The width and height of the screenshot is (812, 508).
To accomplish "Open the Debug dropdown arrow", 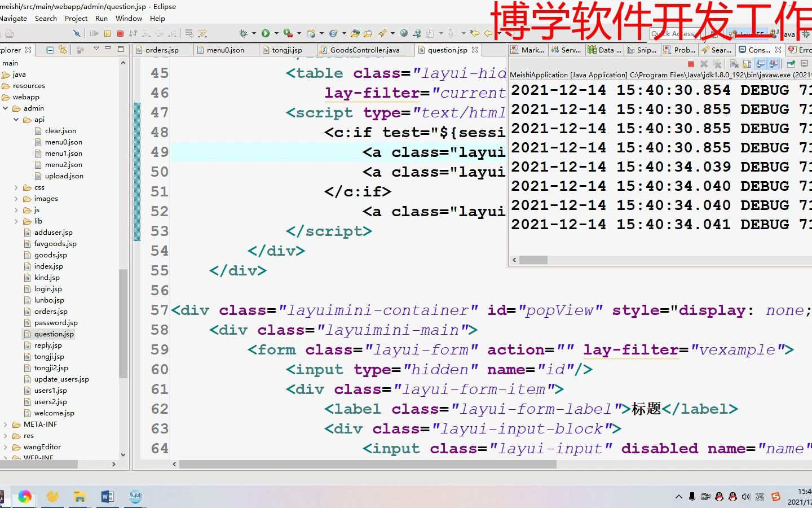I will 254,33.
